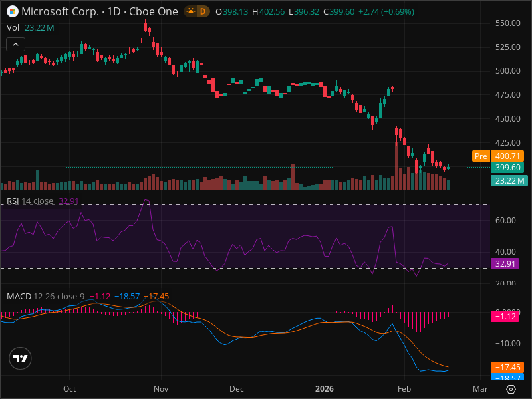
Task: Click the 550.00 price axis label
Action: coord(507,23)
